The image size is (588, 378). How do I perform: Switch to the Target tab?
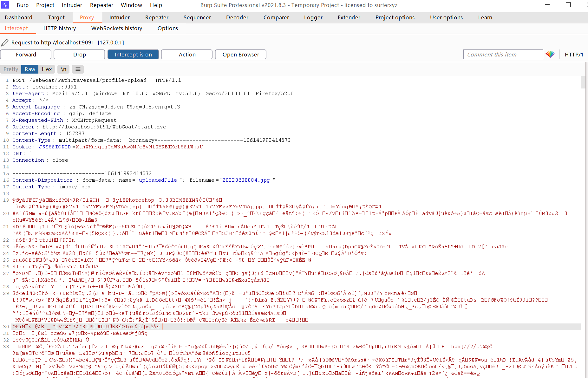pyautogui.click(x=56, y=17)
